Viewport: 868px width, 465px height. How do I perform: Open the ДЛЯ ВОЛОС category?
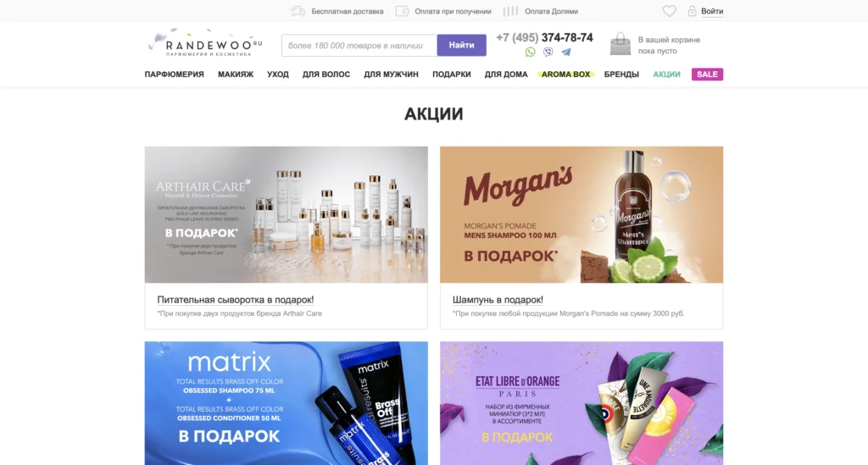tap(326, 74)
